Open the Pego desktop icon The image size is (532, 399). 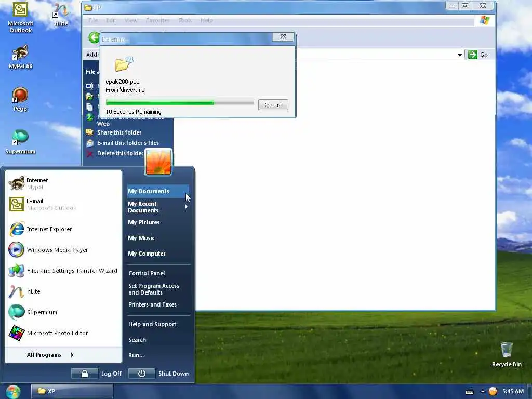(20, 99)
